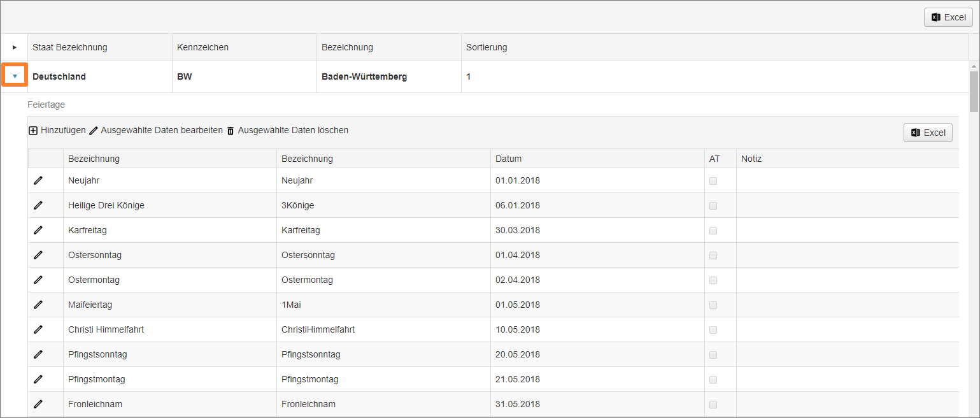
Task: Click the 01.01.2018 date cell
Action: pos(597,181)
